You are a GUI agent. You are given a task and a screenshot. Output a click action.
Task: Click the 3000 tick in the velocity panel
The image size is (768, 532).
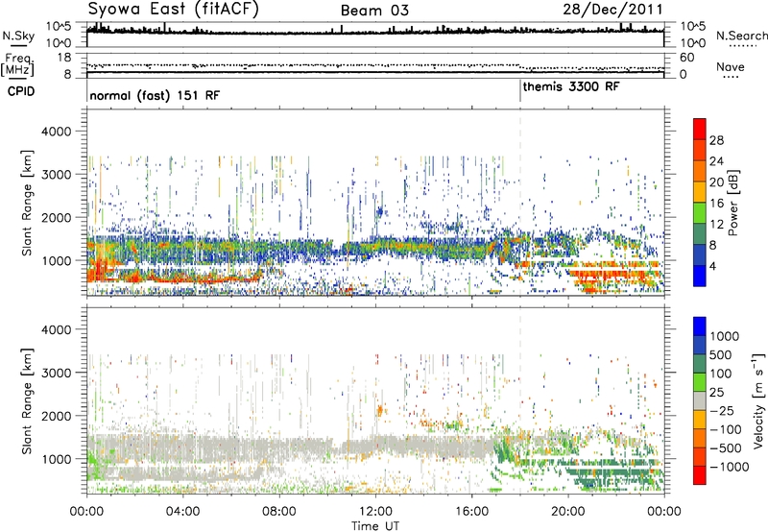click(56, 373)
